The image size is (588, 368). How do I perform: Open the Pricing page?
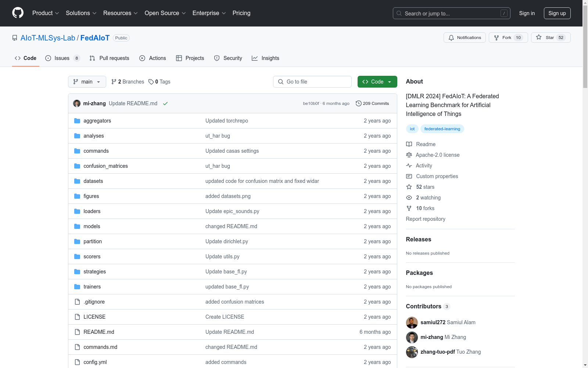pos(241,13)
